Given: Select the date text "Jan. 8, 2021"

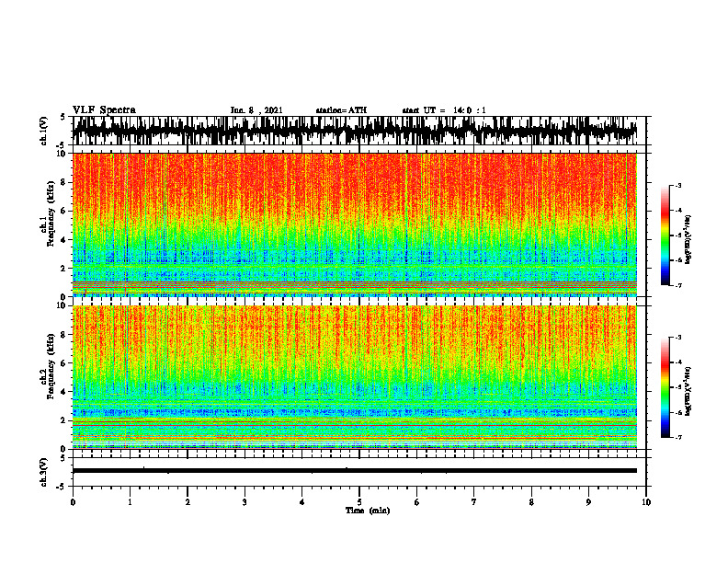Looking at the screenshot, I should click(256, 110).
